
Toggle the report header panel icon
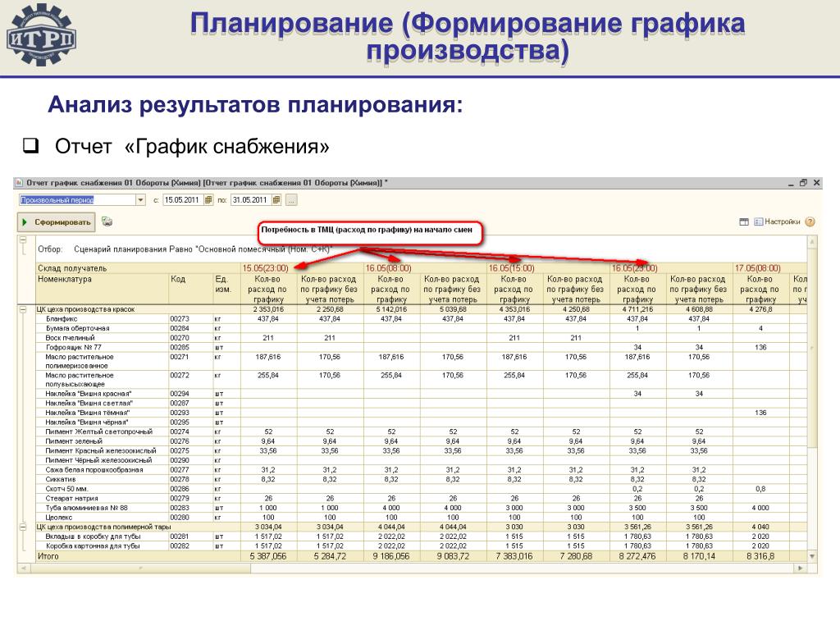click(743, 221)
